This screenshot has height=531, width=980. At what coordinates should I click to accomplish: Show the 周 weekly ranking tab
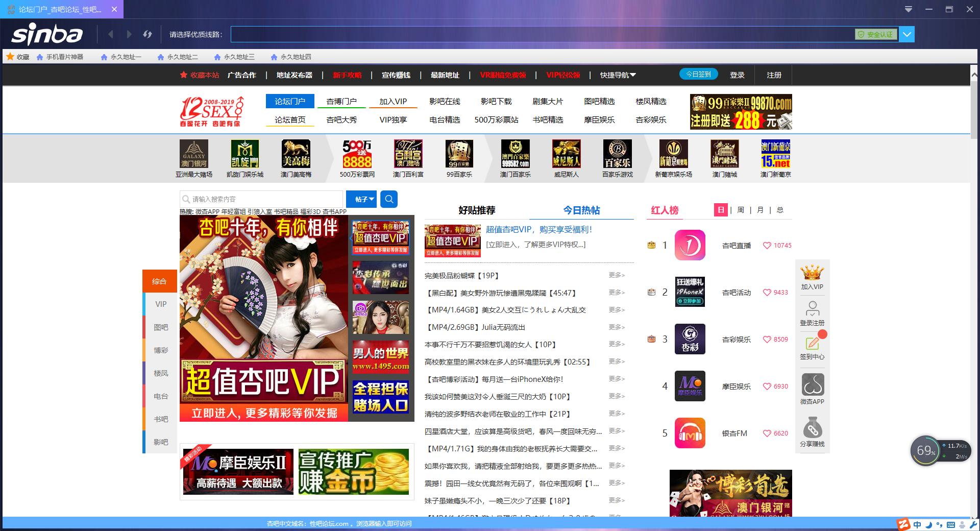point(741,210)
